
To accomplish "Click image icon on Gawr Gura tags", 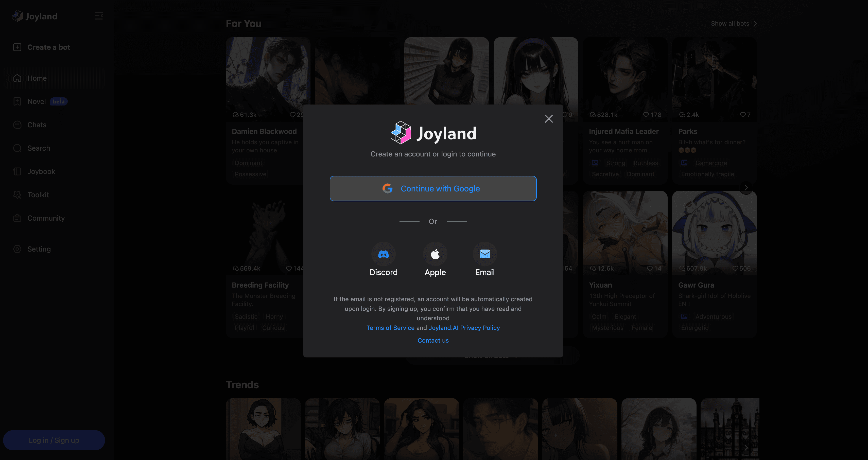I will (x=684, y=316).
